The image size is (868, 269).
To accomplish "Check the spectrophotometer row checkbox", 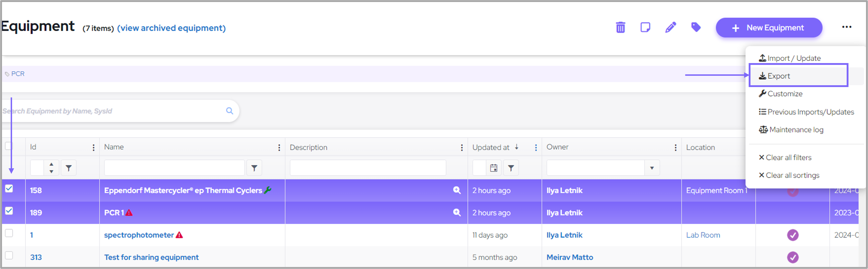I will (x=9, y=233).
